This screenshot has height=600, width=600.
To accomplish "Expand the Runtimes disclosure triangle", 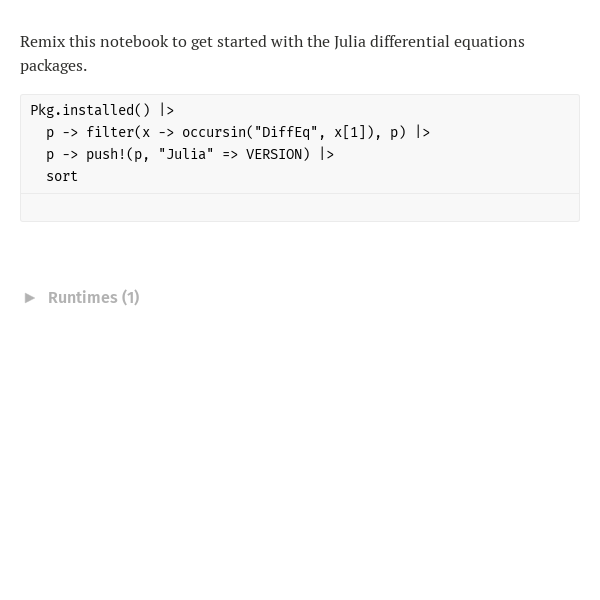I will point(30,298).
